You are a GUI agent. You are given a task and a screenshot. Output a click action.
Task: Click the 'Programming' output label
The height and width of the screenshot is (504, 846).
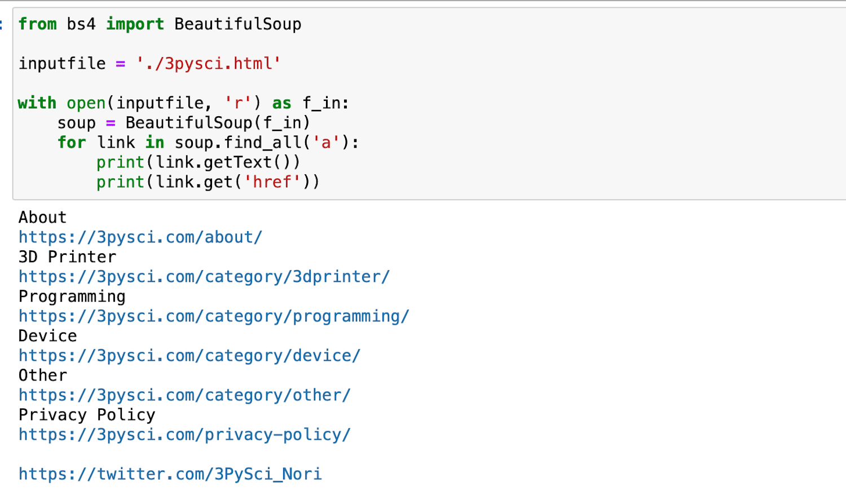(72, 297)
